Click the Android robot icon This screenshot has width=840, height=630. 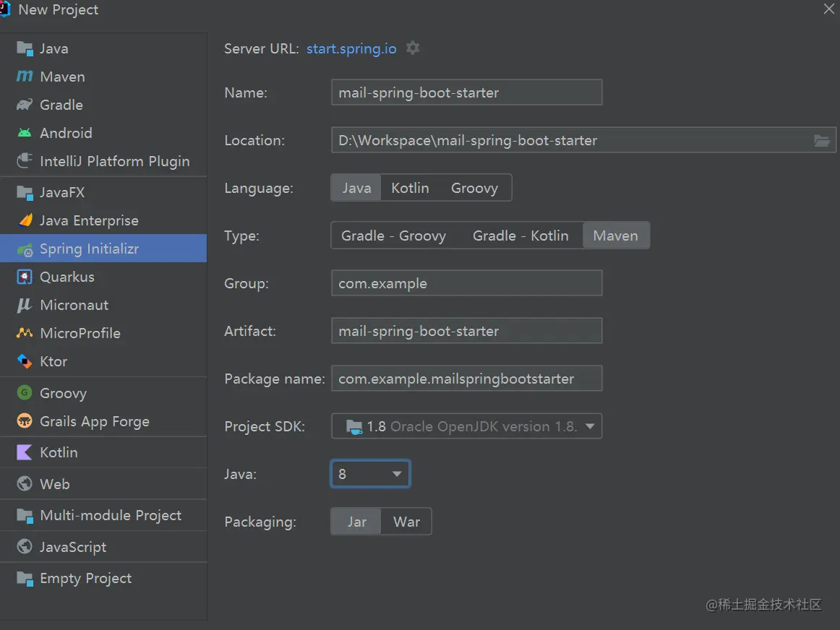pyautogui.click(x=25, y=133)
